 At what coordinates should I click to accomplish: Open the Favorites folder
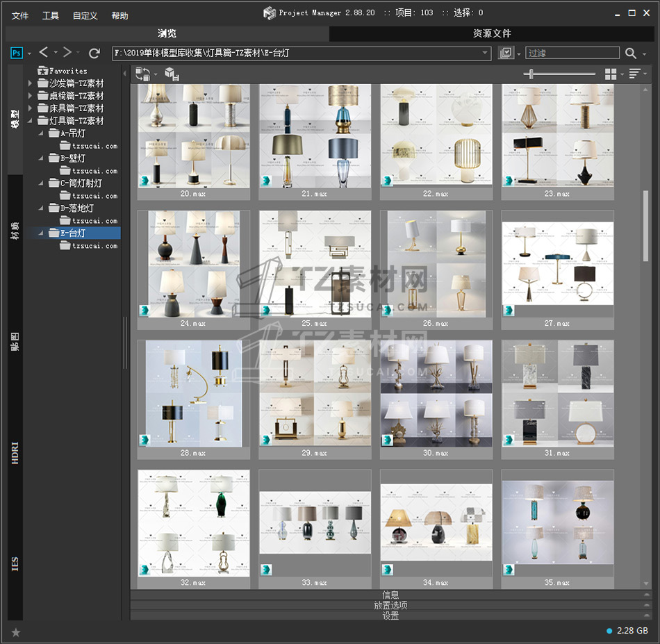point(67,71)
